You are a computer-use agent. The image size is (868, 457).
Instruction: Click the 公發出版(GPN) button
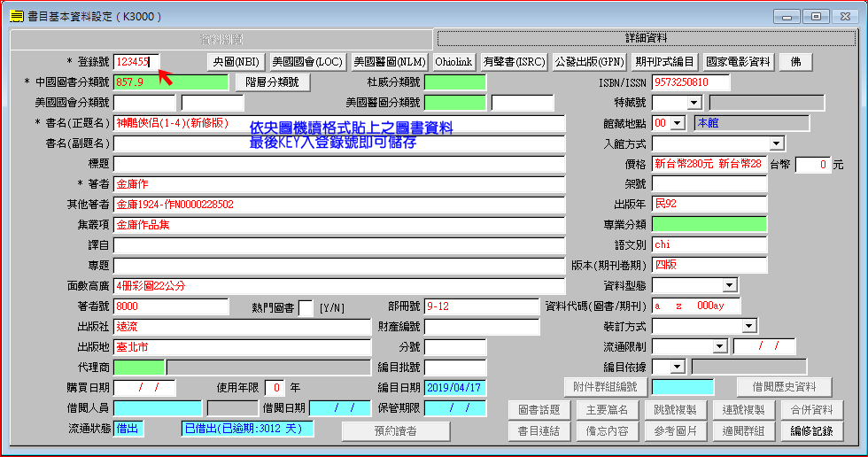[590, 62]
